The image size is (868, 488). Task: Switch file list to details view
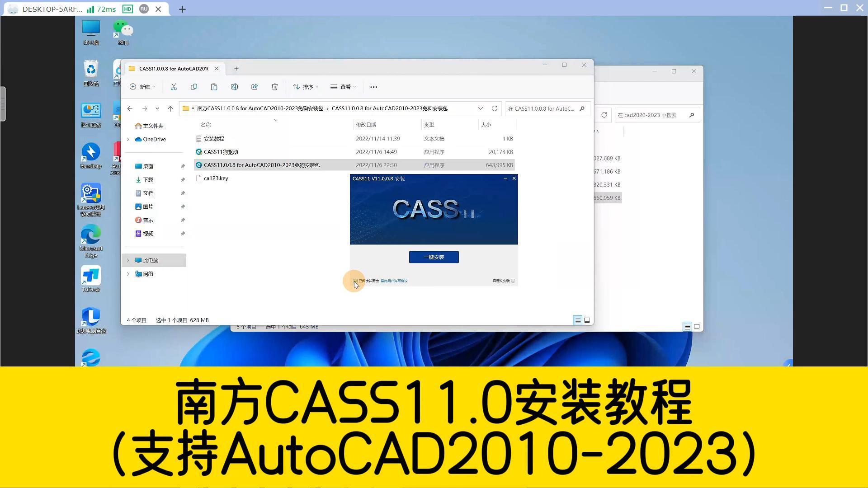point(577,320)
